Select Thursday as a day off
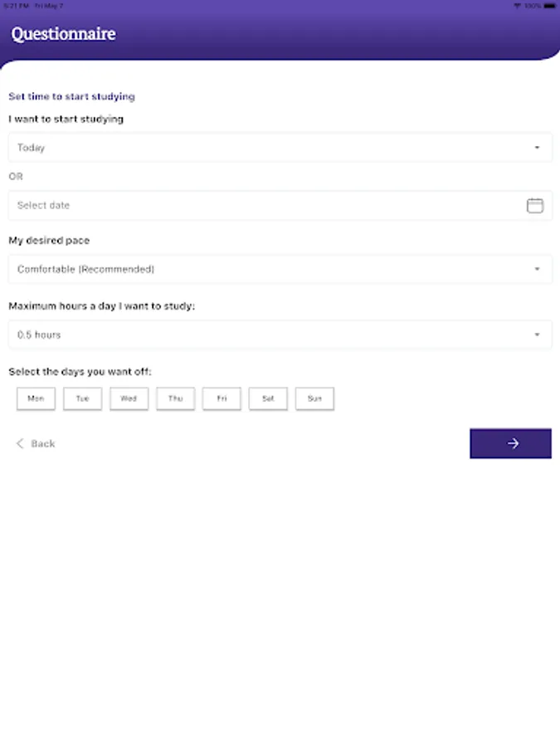This screenshot has width=560, height=747. tap(175, 398)
